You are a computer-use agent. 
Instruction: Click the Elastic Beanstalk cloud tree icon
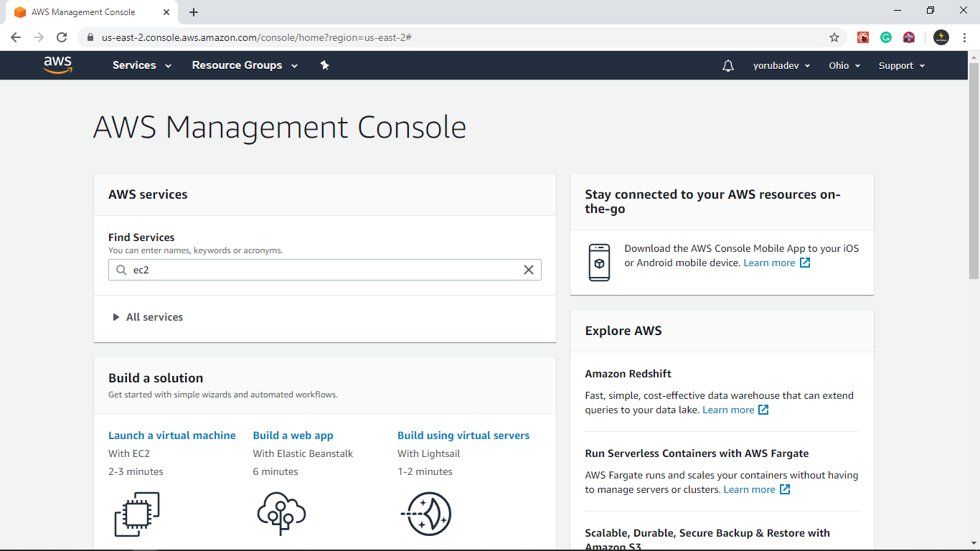coord(281,514)
